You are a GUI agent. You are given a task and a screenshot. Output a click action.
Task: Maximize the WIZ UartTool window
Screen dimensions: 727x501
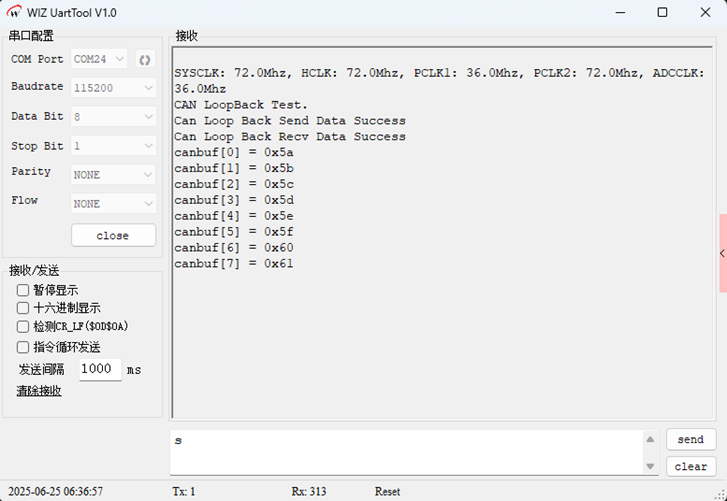[662, 13]
